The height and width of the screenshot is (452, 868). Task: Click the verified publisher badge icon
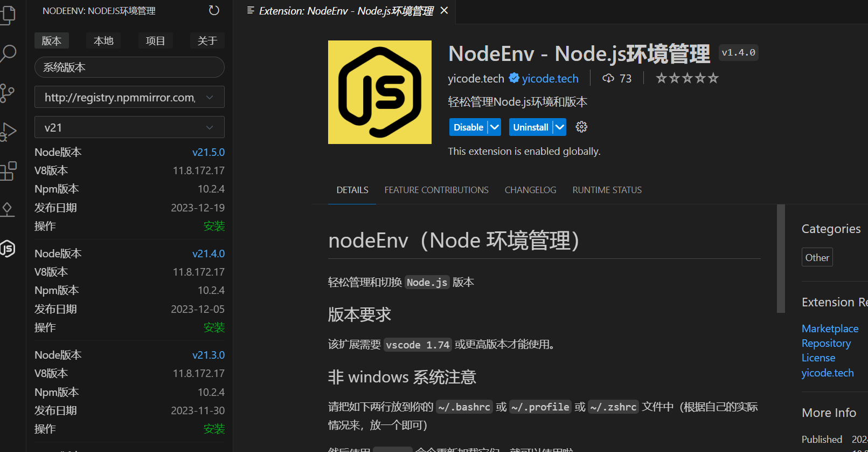514,78
